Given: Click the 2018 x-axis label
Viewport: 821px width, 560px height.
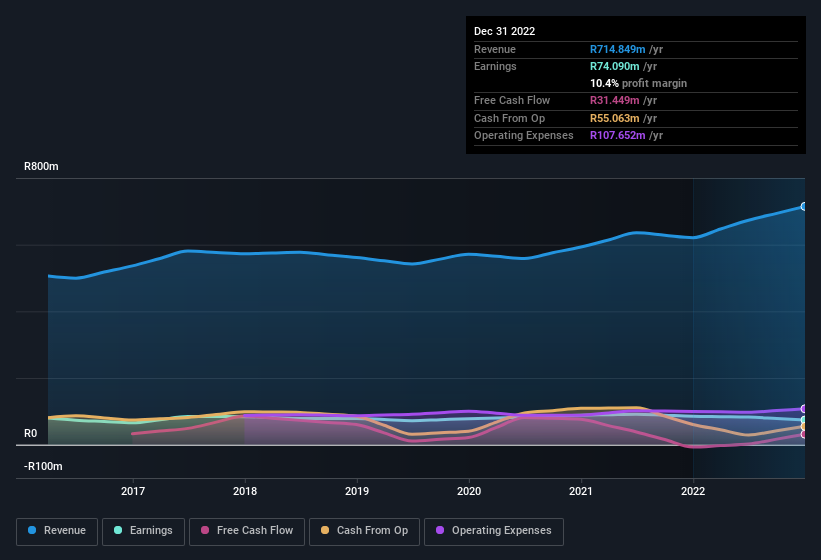Looking at the screenshot, I should [x=245, y=491].
